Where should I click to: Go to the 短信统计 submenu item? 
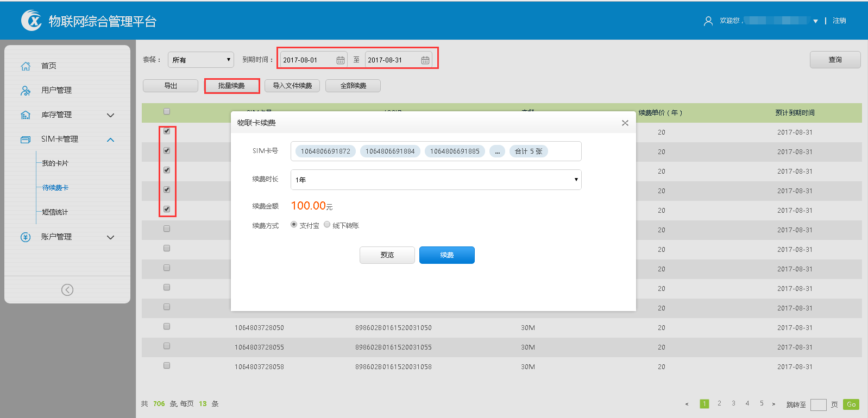pyautogui.click(x=55, y=212)
